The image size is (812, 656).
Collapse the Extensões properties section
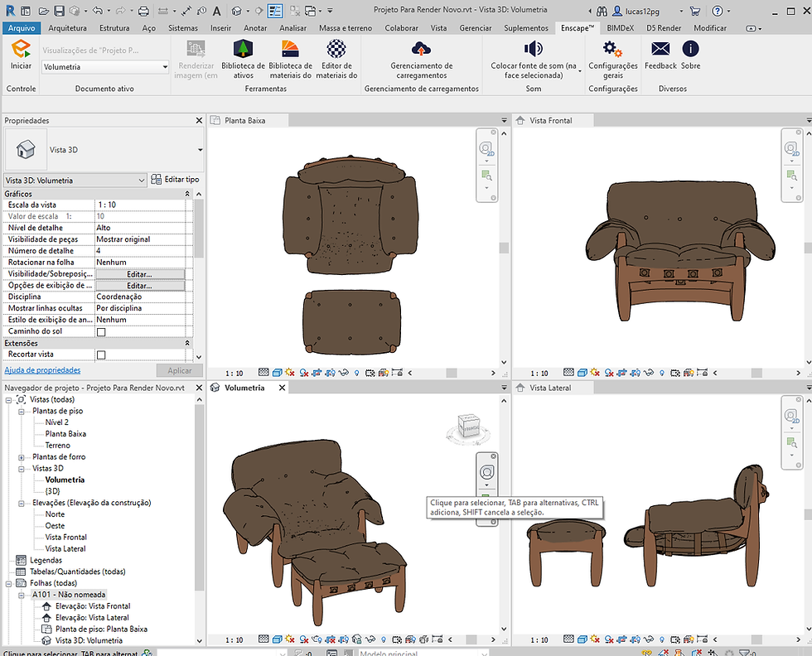tap(187, 343)
